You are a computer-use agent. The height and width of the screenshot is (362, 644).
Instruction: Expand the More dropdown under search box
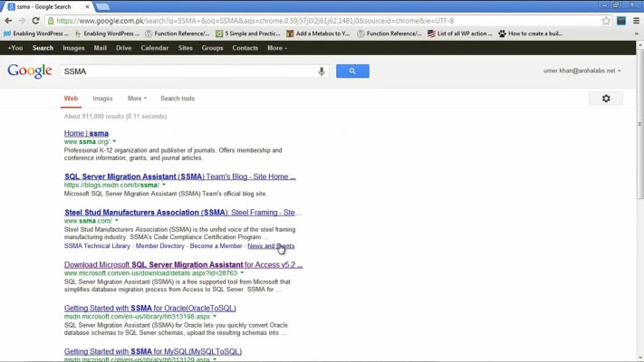pyautogui.click(x=137, y=99)
